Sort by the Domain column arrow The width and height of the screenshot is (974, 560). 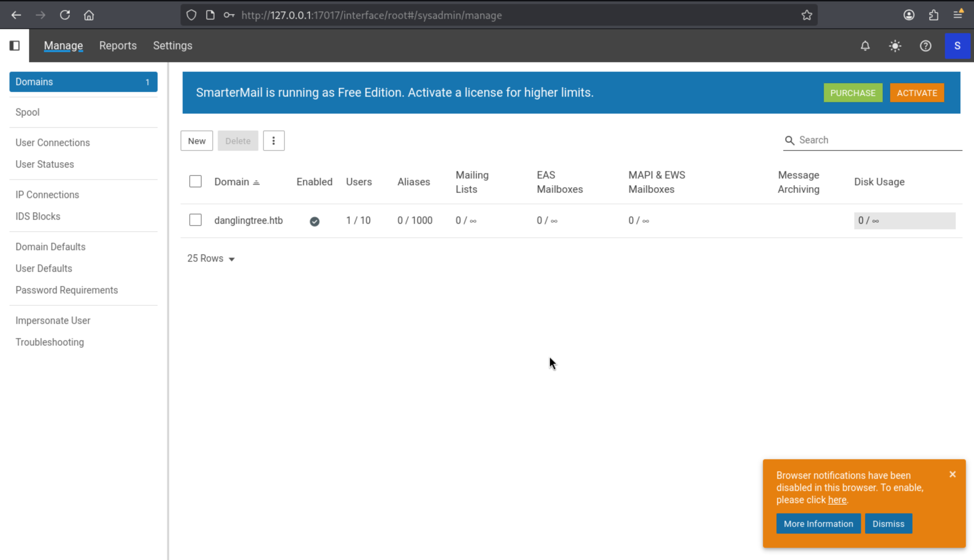coord(256,182)
